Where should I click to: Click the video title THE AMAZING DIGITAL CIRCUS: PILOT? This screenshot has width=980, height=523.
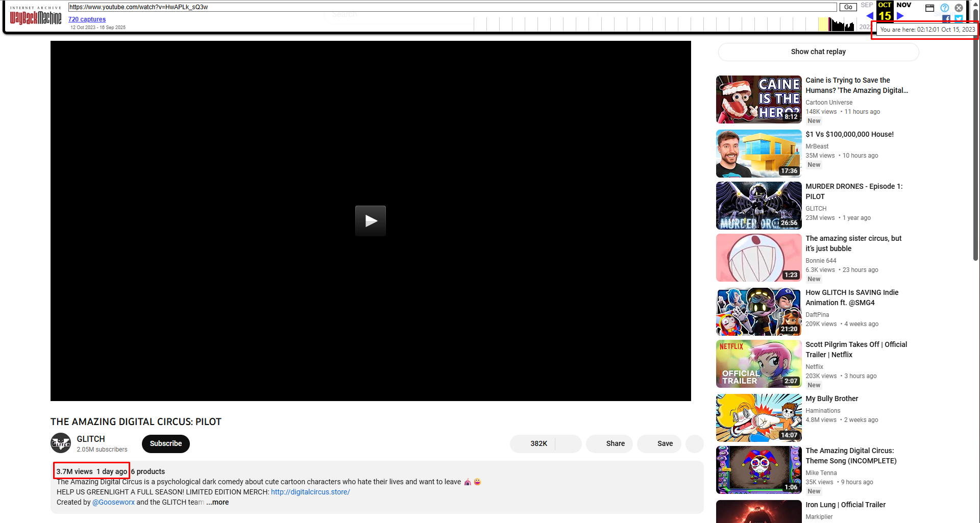click(136, 421)
